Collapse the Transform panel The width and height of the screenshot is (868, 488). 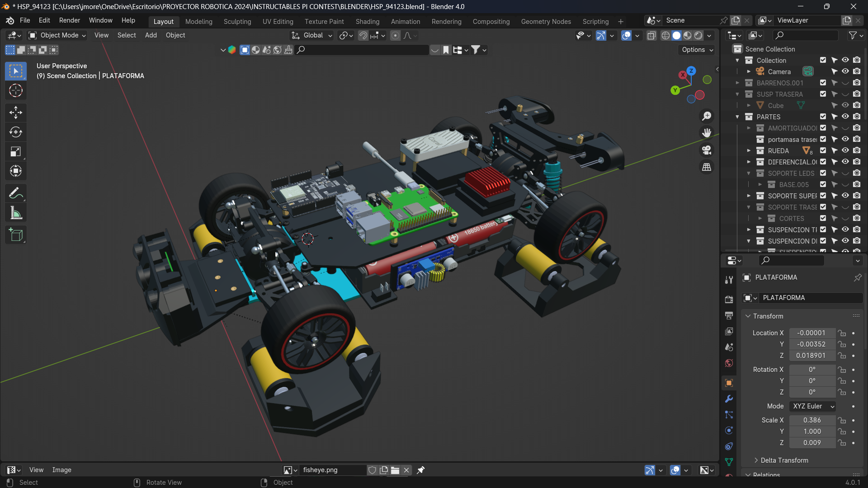748,316
